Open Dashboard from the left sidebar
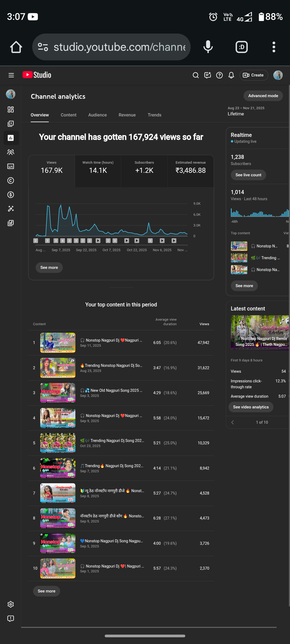The width and height of the screenshot is (290, 644). pos(11,109)
